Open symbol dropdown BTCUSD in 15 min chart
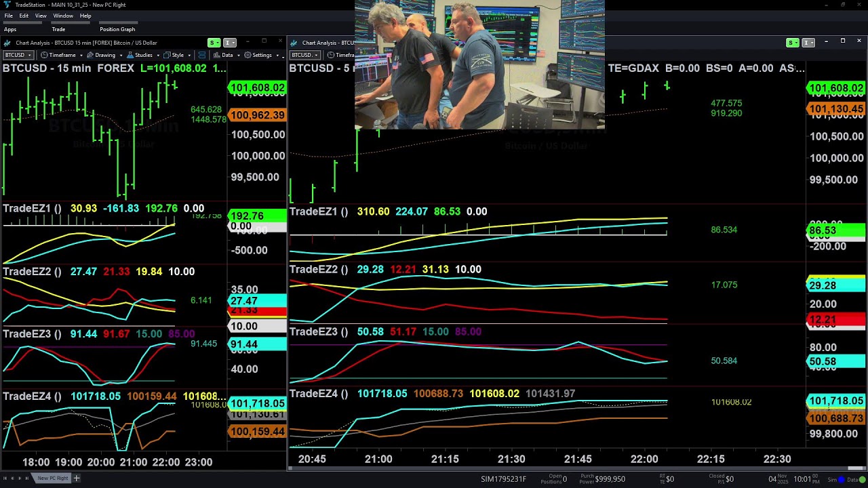868x488 pixels. (x=18, y=55)
